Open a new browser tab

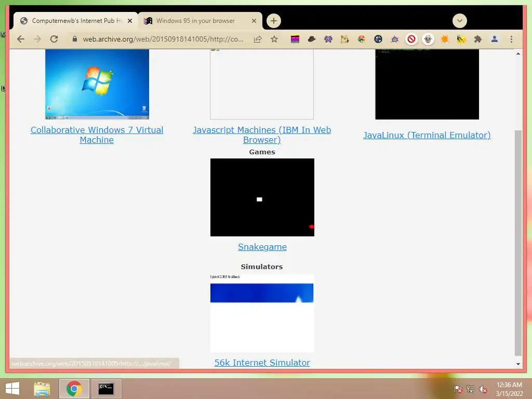[273, 21]
